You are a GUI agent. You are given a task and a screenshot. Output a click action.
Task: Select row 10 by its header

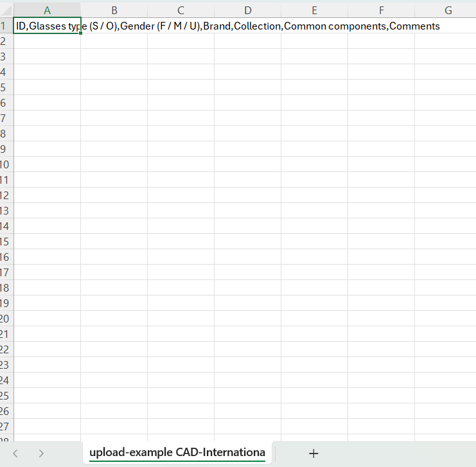[x=5, y=164]
